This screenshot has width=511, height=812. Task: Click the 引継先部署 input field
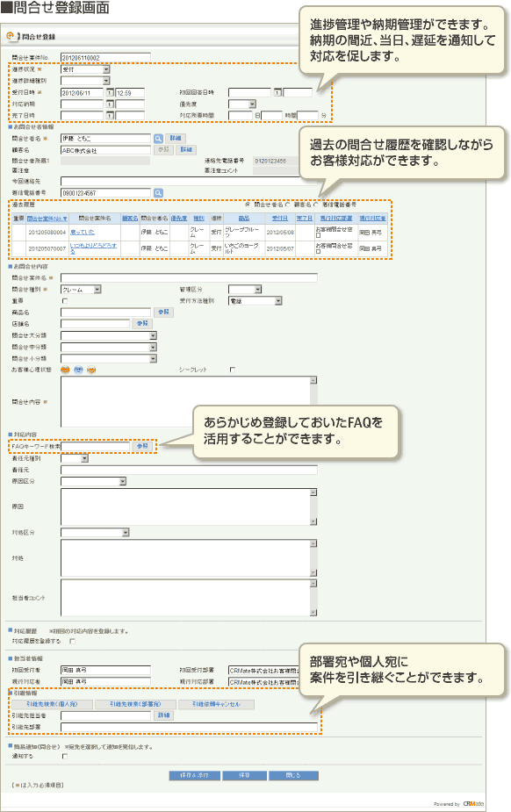(x=189, y=727)
